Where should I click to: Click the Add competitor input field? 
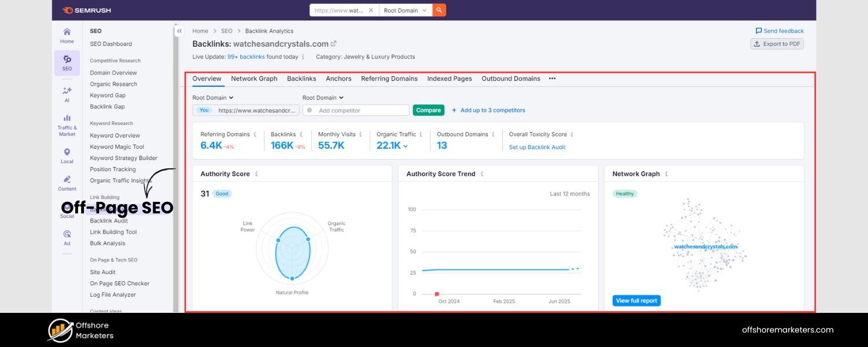coord(356,110)
